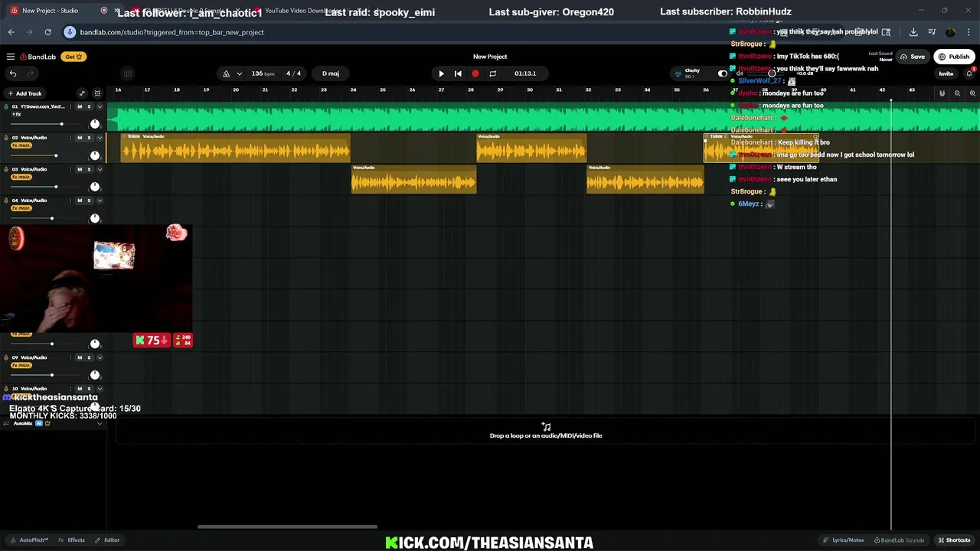
Task: Solo track 02 Voice/Audio
Action: pos(89,138)
